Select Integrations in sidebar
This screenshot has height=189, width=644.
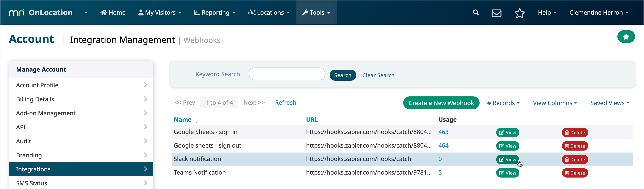click(81, 169)
